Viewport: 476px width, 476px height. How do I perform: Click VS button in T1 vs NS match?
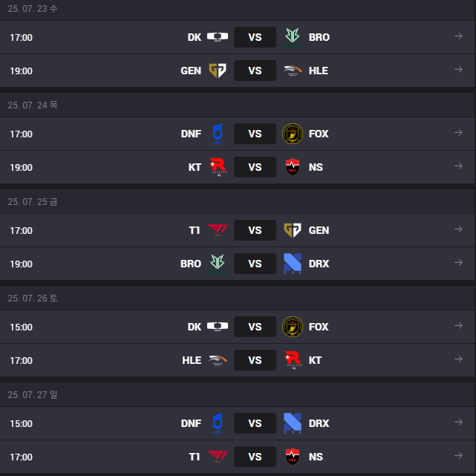[255, 457]
